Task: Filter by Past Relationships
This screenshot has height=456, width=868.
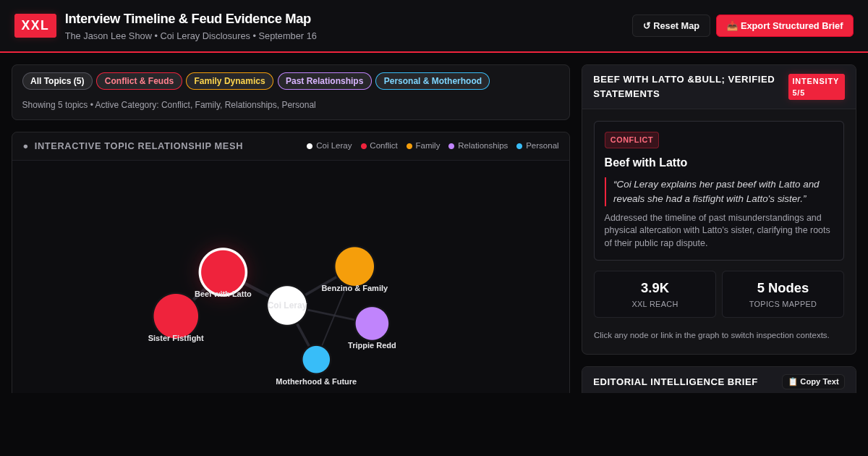Action: [x=324, y=81]
